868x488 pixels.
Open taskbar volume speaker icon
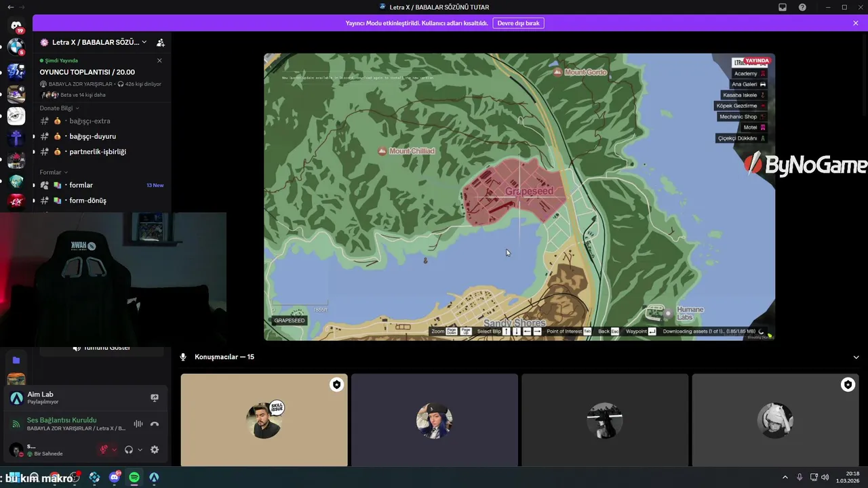click(825, 477)
